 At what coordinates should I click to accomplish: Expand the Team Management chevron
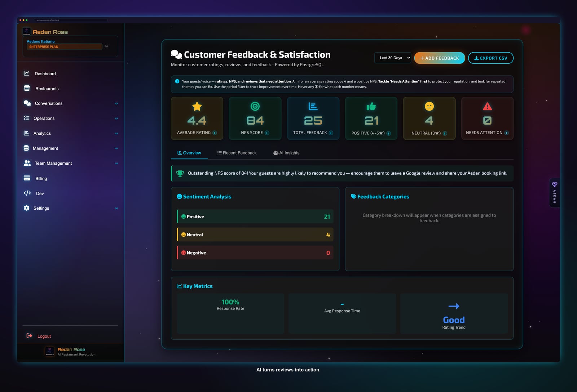[x=116, y=164]
